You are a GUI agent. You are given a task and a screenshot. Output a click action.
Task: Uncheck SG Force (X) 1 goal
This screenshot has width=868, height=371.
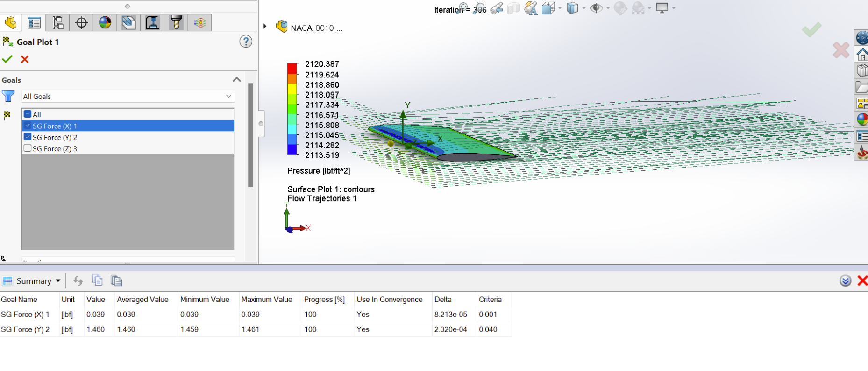28,126
